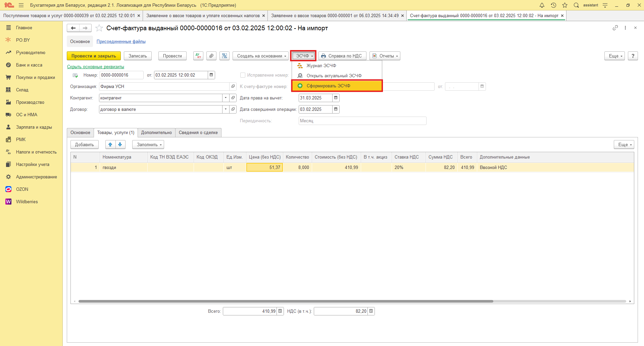
Task: Expand the Контрагент dropdown list
Action: [x=226, y=98]
